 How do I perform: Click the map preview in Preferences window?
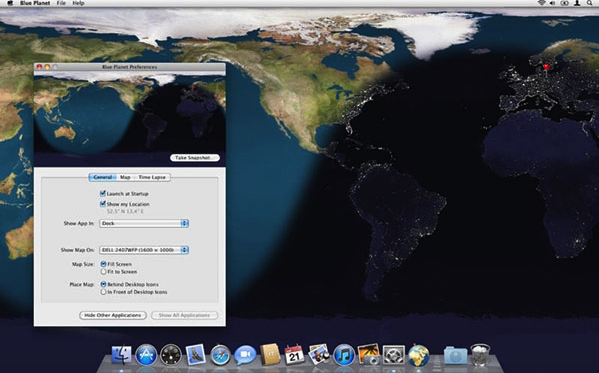[130, 119]
